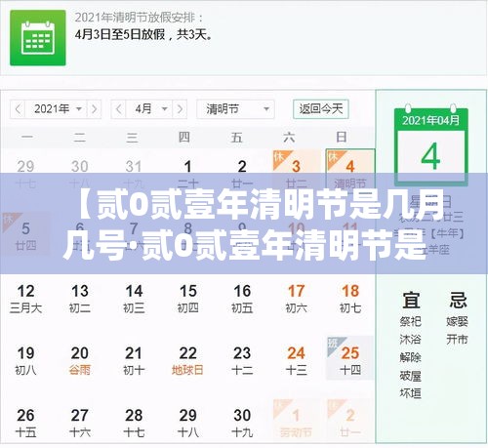Select May 2 廿一 date
488x448 pixels.
point(350,422)
